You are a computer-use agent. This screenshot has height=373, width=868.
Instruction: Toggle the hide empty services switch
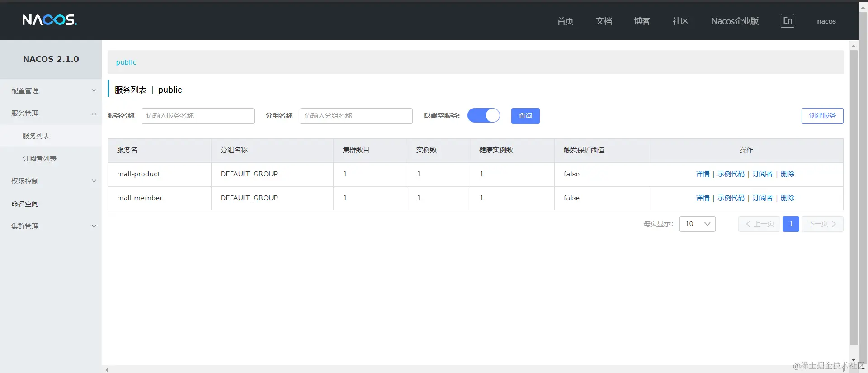click(484, 115)
